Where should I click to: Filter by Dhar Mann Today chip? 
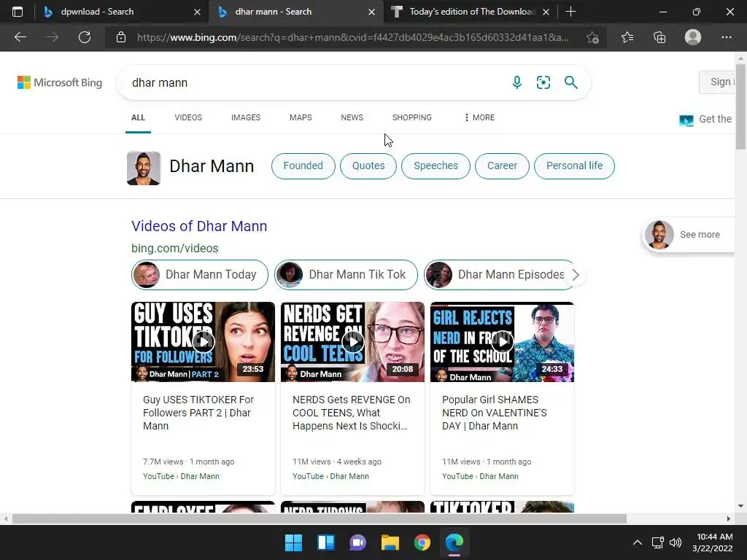click(x=200, y=275)
